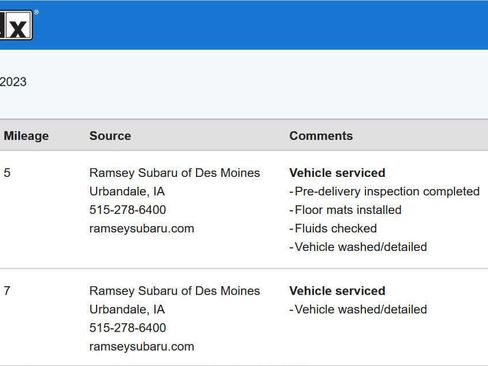The image size is (488, 366).
Task: Click Ramsey Subaru of Des Moines in the 5-mile row
Action: coord(175,173)
